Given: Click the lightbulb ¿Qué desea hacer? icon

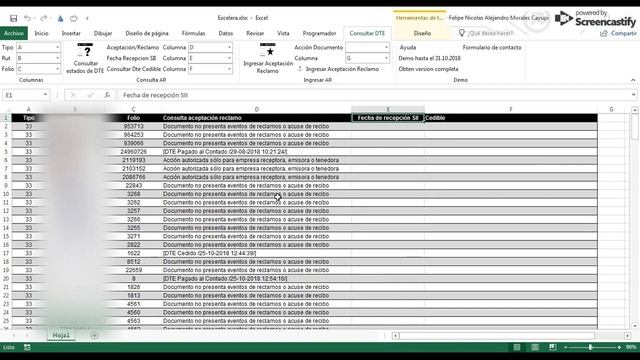Looking at the screenshot, I should click(x=462, y=33).
